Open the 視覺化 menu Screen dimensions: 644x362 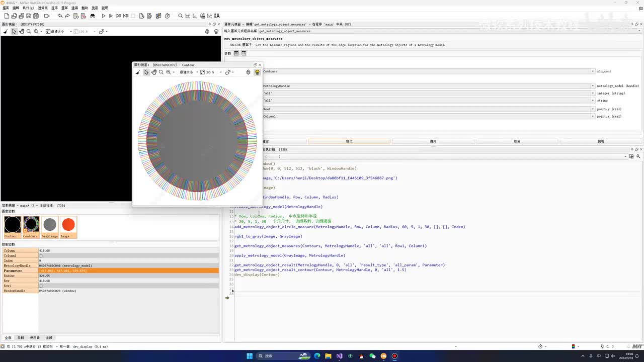43,8
